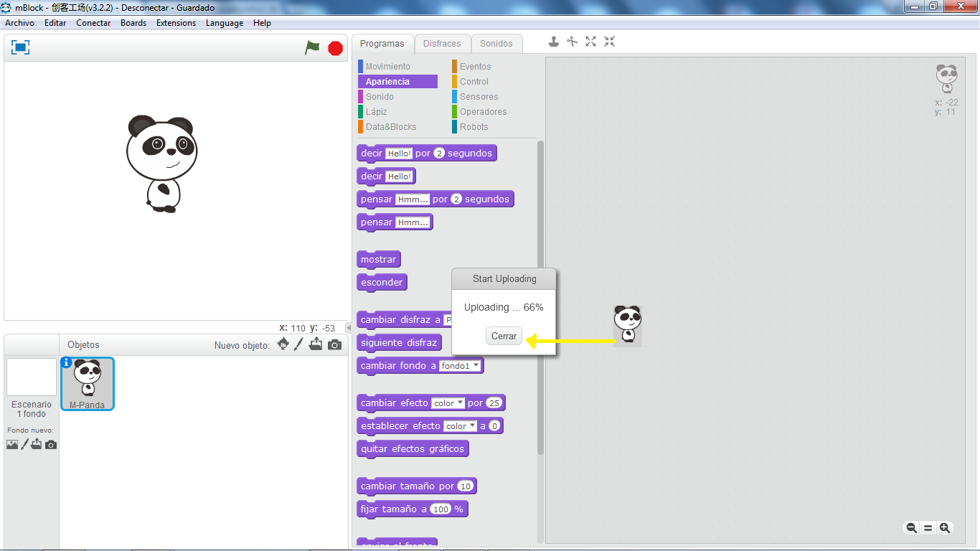The image size is (980, 551).
Task: Switch the stage to full-screen presentation mode
Action: pos(21,47)
